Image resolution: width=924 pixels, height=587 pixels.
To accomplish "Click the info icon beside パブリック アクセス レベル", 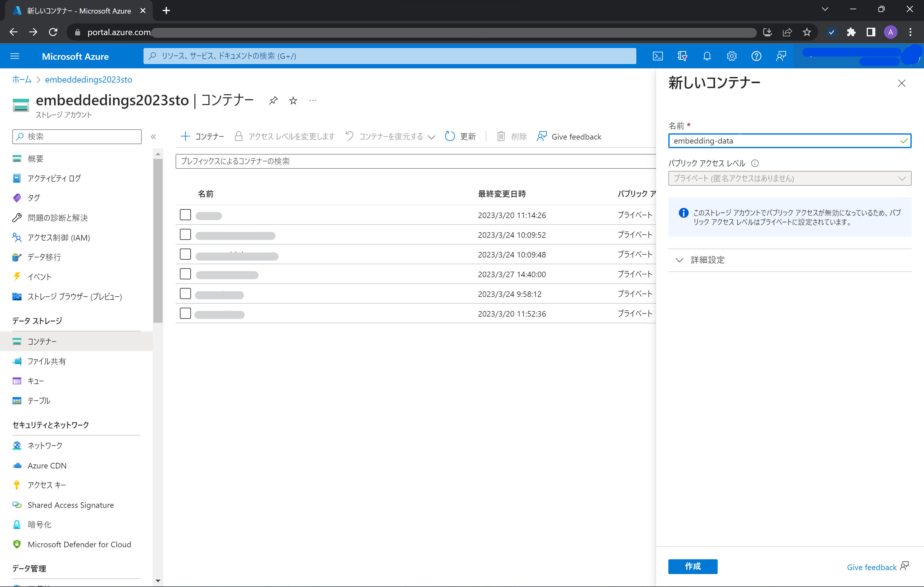I will (755, 163).
